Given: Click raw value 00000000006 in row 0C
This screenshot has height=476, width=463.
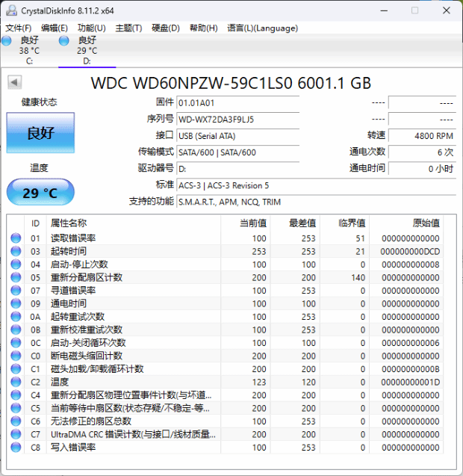Looking at the screenshot, I should (x=411, y=343).
